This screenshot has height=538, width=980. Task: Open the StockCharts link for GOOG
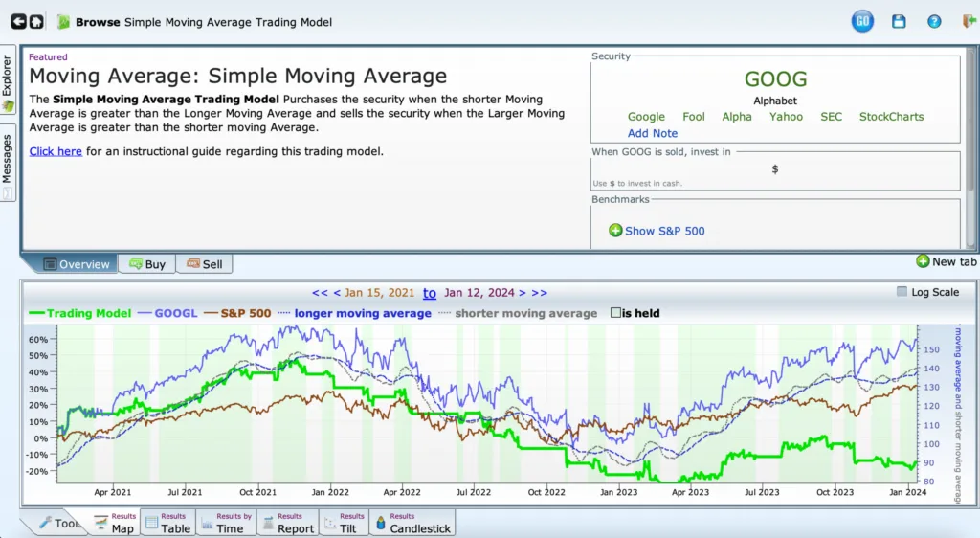[891, 117]
